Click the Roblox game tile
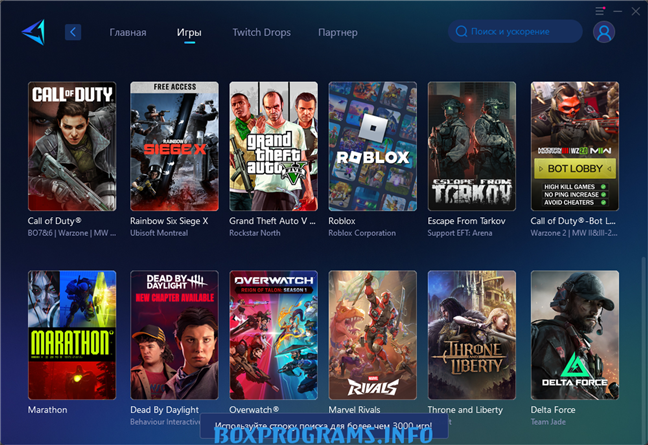This screenshot has width=648, height=445. pos(372,146)
